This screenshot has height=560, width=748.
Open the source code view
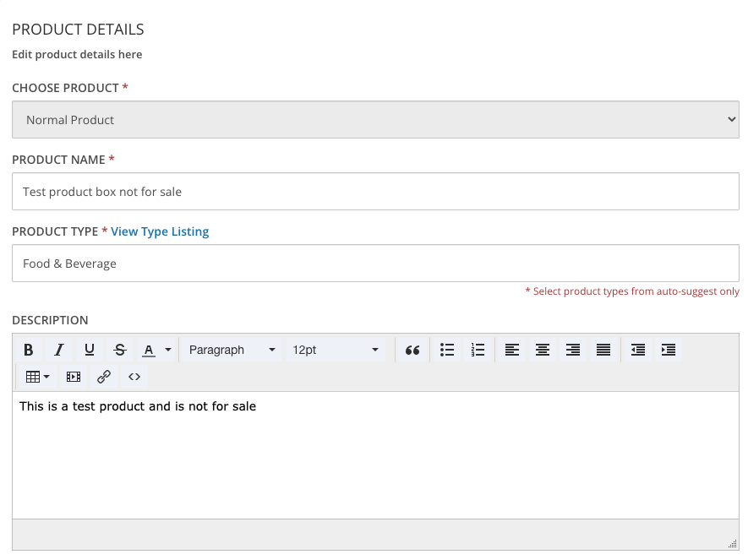coord(134,377)
